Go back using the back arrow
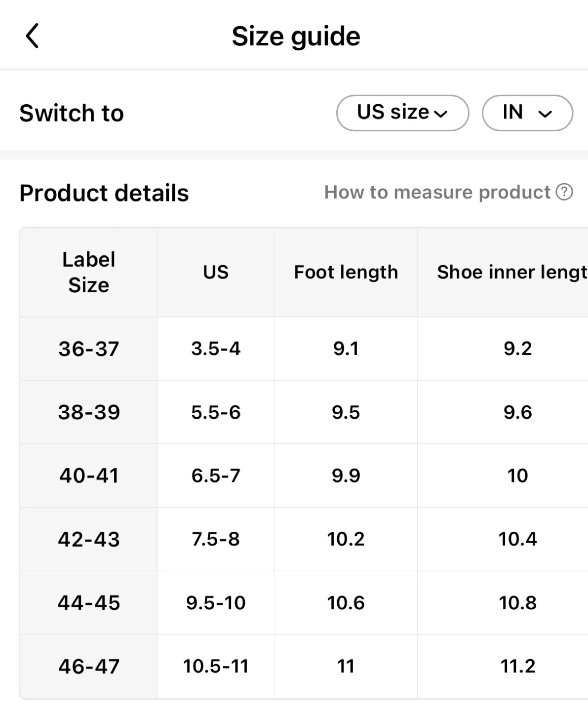Screen dimensions: 588x711 (x=33, y=36)
